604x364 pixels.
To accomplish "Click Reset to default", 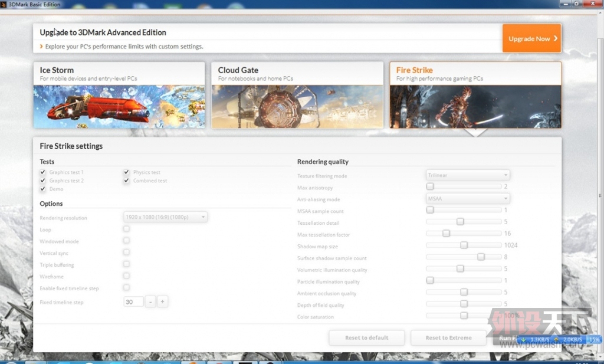I will tap(367, 338).
